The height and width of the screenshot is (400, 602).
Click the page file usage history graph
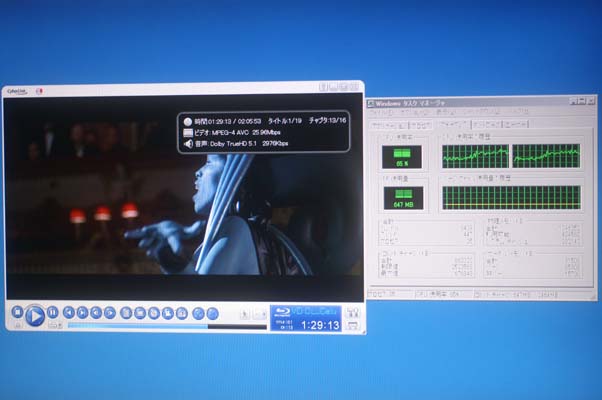pyautogui.click(x=511, y=198)
